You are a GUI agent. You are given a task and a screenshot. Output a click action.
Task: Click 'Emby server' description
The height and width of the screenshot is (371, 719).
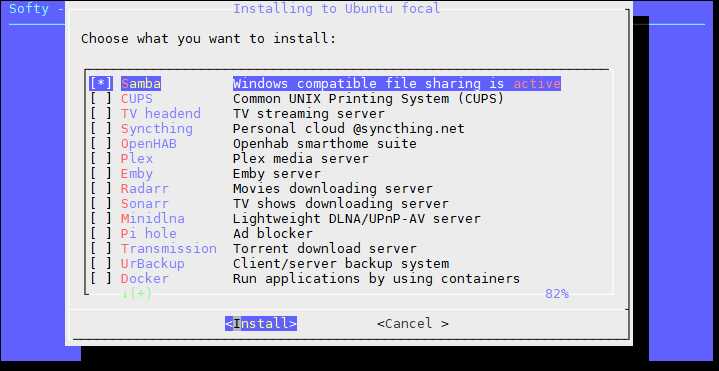(277, 174)
